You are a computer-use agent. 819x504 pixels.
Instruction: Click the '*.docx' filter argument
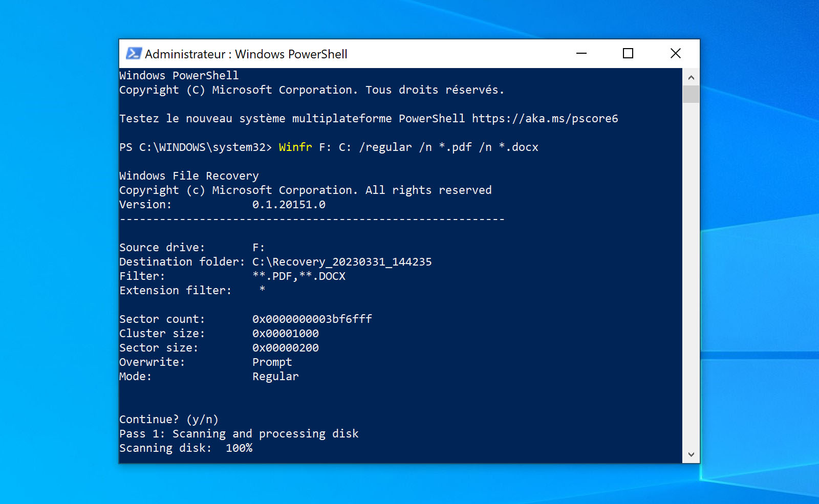click(519, 147)
